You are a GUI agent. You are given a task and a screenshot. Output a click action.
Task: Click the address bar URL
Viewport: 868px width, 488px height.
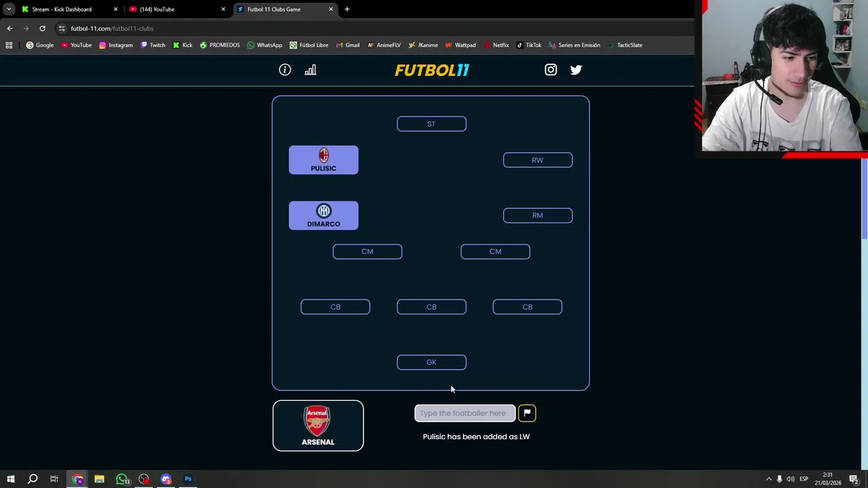(x=112, y=28)
